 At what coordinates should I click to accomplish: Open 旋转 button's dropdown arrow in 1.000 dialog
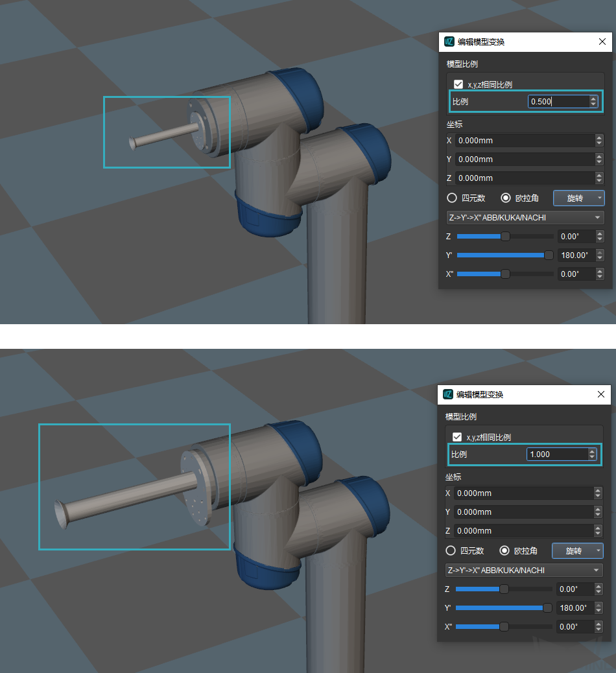[598, 550]
